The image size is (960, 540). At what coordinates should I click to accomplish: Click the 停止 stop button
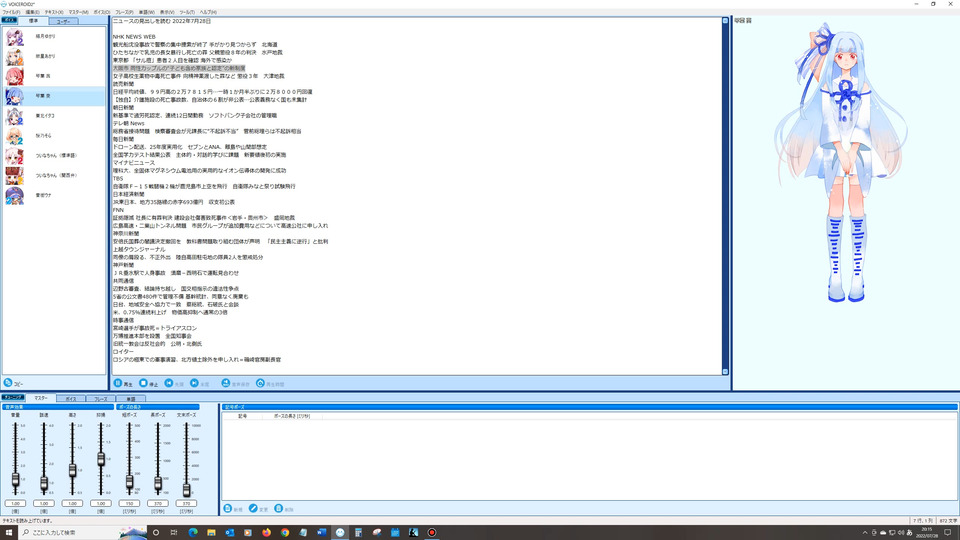148,383
